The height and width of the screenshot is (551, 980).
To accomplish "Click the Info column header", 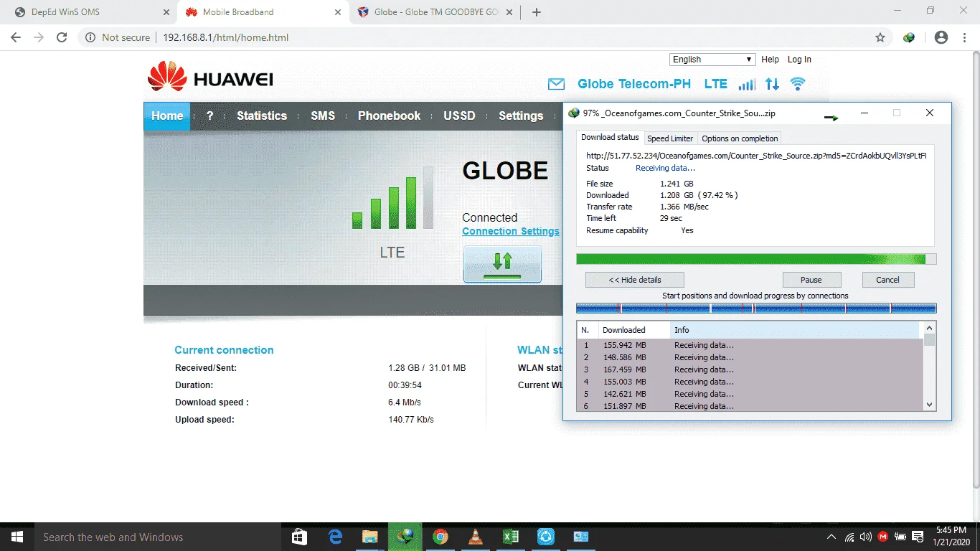I will (795, 330).
